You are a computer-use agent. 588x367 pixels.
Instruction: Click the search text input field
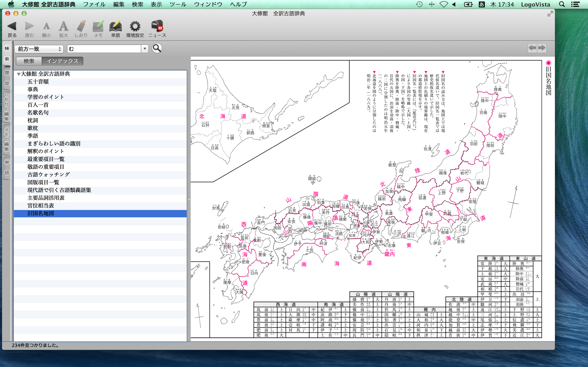pos(105,49)
